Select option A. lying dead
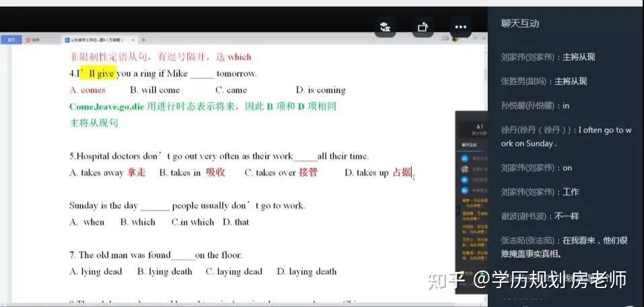 coord(96,272)
